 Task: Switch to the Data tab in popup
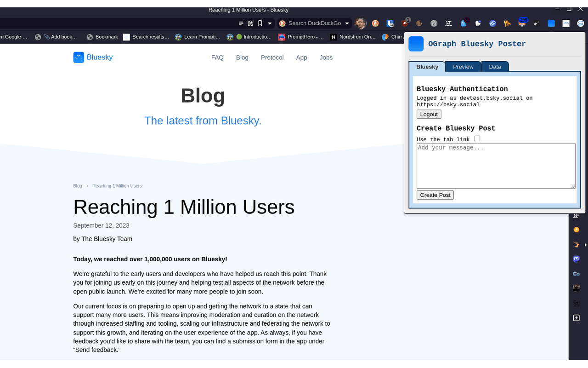pyautogui.click(x=495, y=67)
